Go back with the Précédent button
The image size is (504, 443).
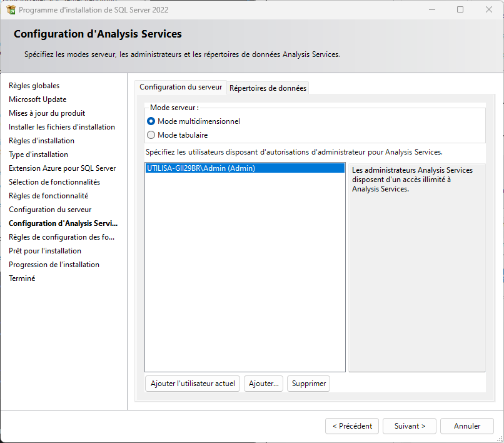click(352, 426)
